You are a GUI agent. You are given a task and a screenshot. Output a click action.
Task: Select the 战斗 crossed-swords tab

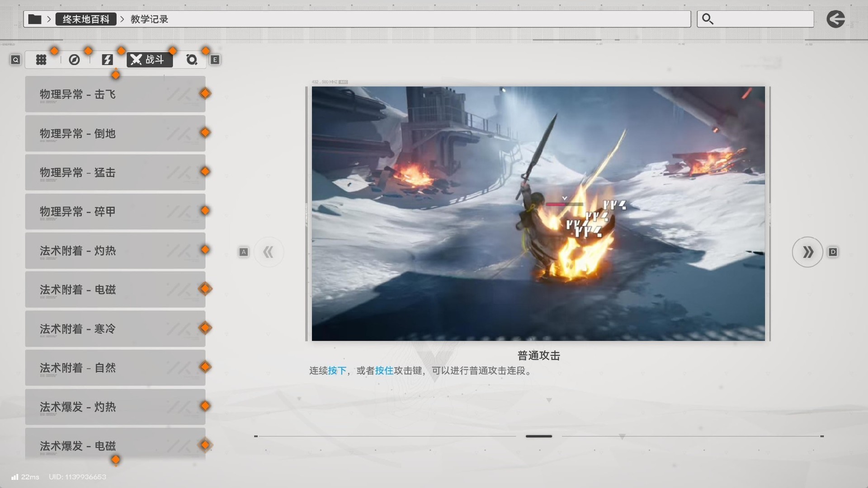coord(149,60)
